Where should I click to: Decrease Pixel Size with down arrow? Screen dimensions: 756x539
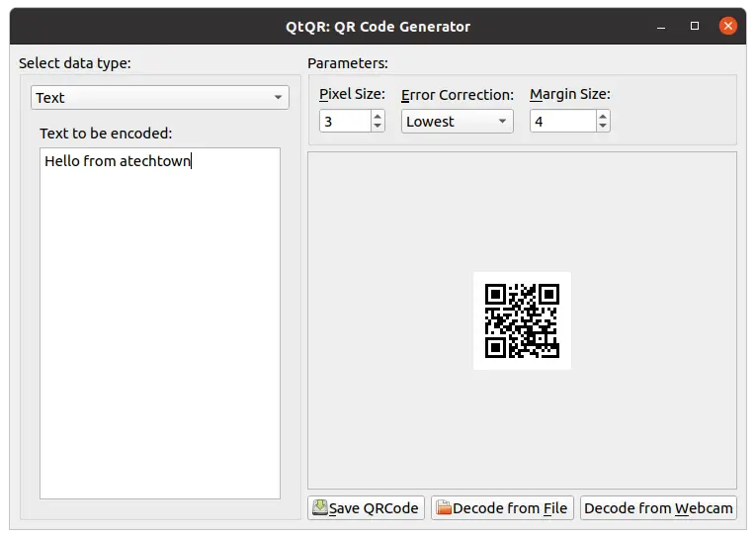(378, 126)
